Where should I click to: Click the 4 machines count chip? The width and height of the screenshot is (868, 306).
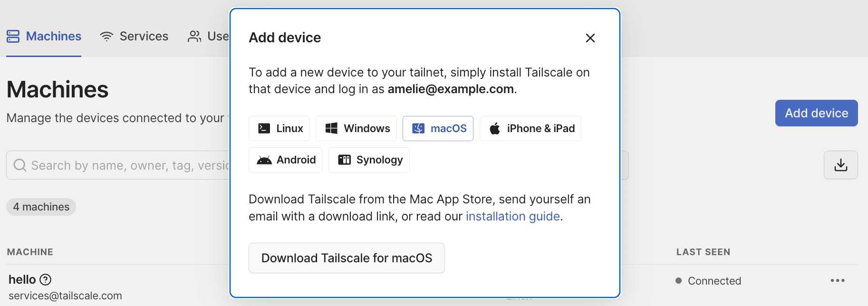[x=41, y=207]
